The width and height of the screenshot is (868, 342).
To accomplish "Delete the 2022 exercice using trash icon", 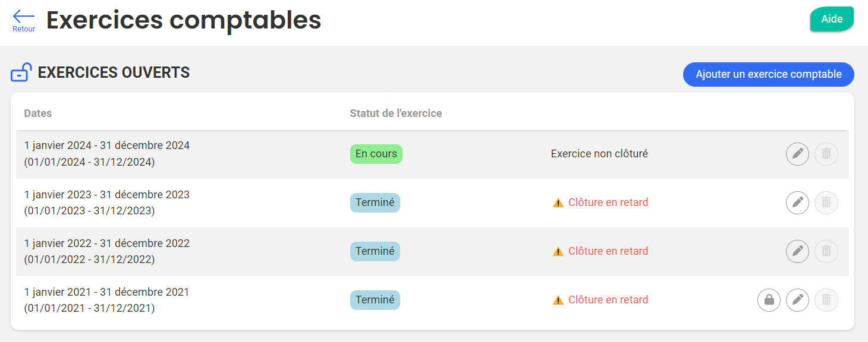I will point(826,251).
